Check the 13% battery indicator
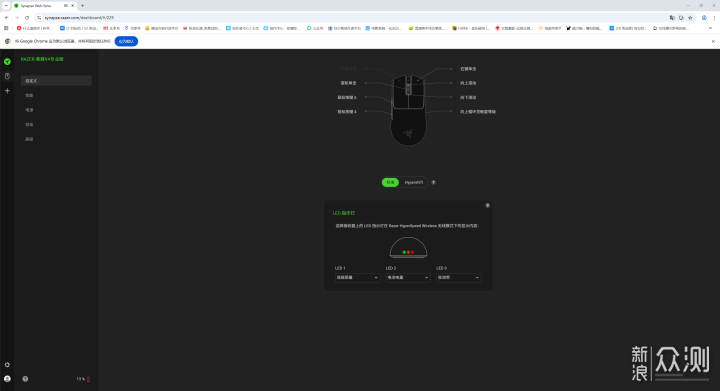720x391 pixels. click(x=83, y=379)
